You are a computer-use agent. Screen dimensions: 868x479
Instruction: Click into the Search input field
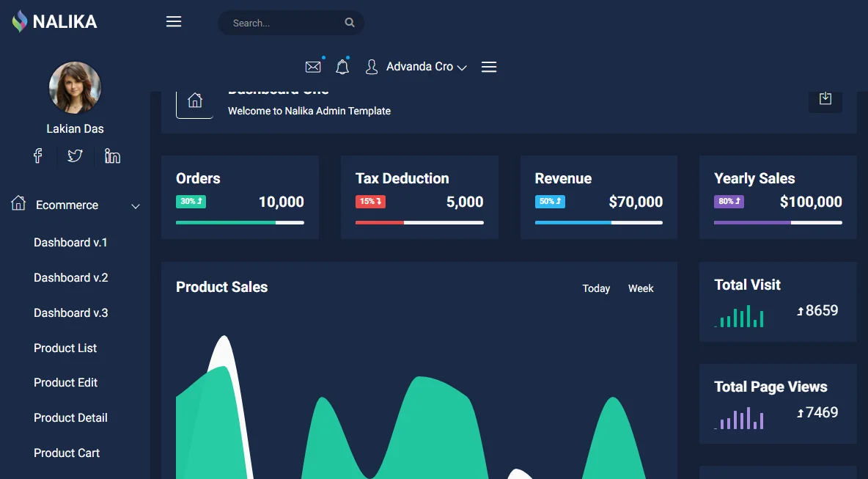pos(282,23)
